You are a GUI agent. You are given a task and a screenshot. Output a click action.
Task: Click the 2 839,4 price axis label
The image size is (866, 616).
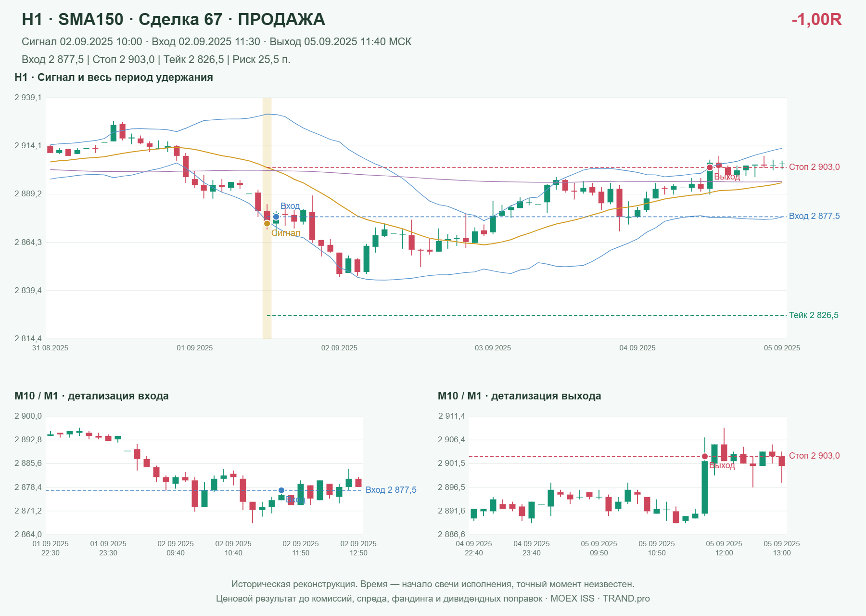(x=28, y=291)
